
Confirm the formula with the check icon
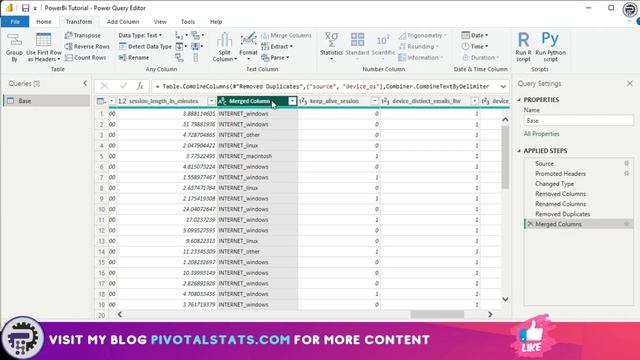pyautogui.click(x=123, y=86)
